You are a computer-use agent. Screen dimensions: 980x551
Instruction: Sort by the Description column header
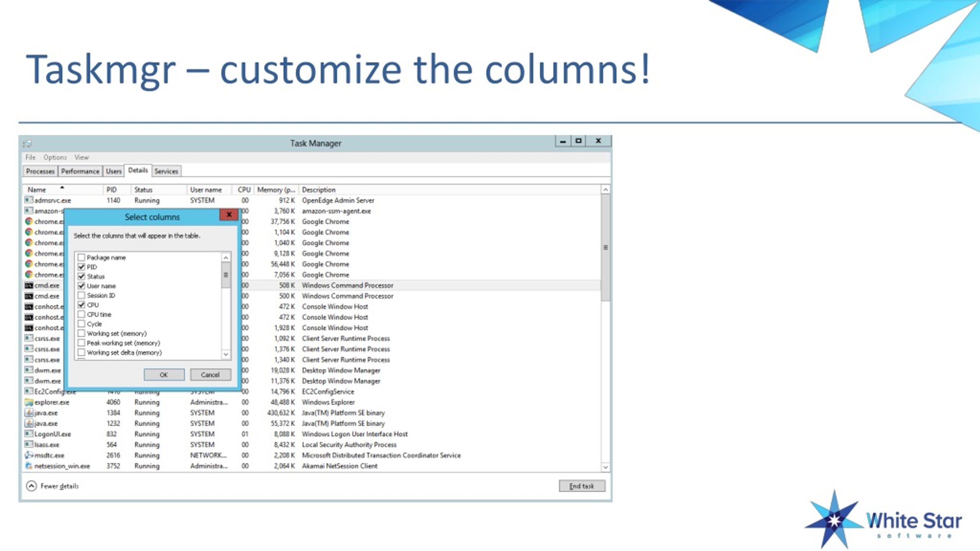point(449,190)
